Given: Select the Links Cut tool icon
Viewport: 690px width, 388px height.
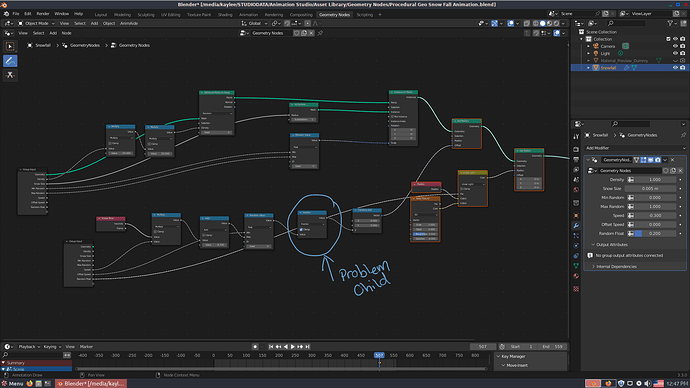Looking at the screenshot, I should pyautogui.click(x=10, y=75).
